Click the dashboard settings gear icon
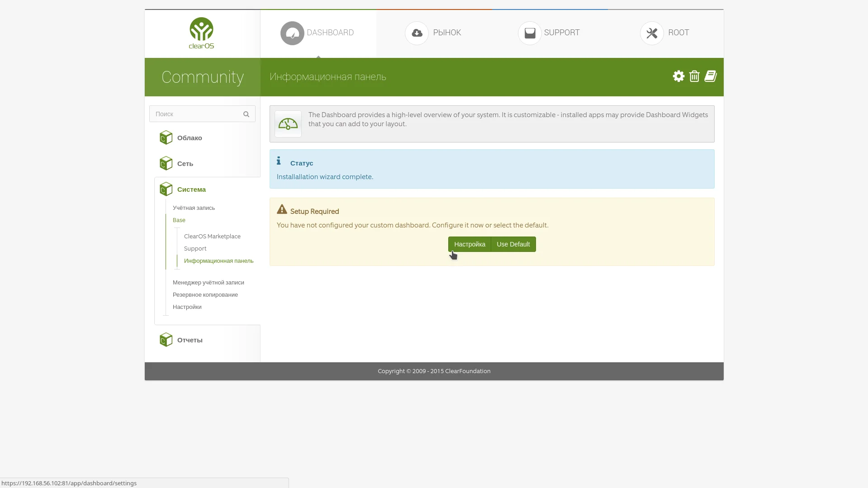868x488 pixels. pyautogui.click(x=678, y=76)
